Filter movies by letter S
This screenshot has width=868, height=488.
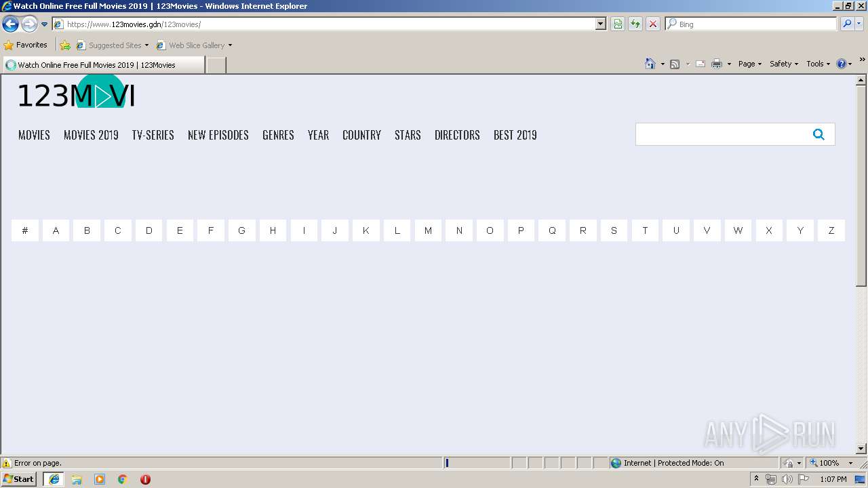coord(614,230)
